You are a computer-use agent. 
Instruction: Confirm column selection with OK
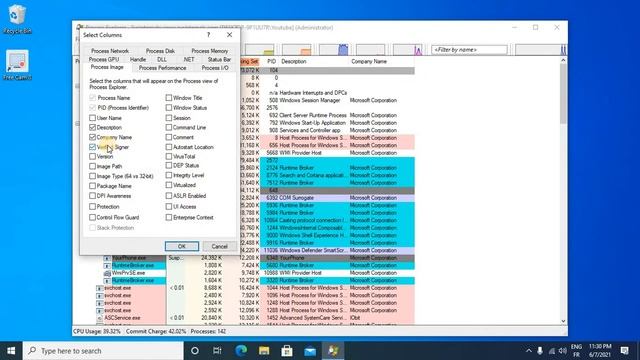182,246
